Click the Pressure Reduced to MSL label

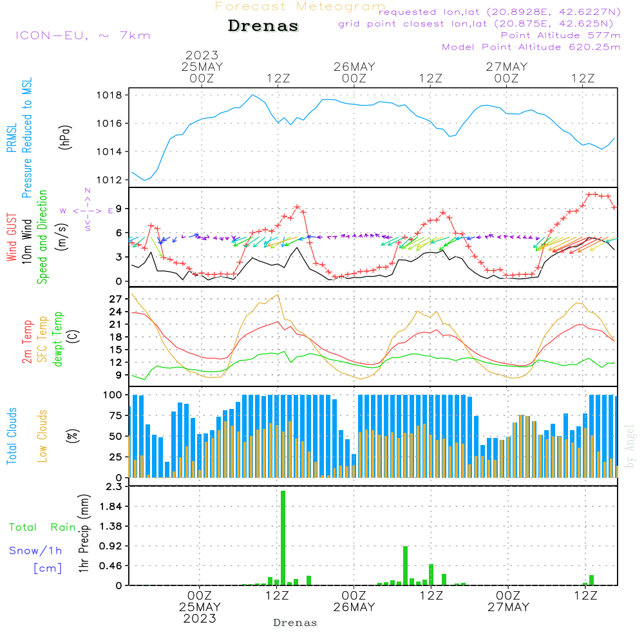coord(26,138)
